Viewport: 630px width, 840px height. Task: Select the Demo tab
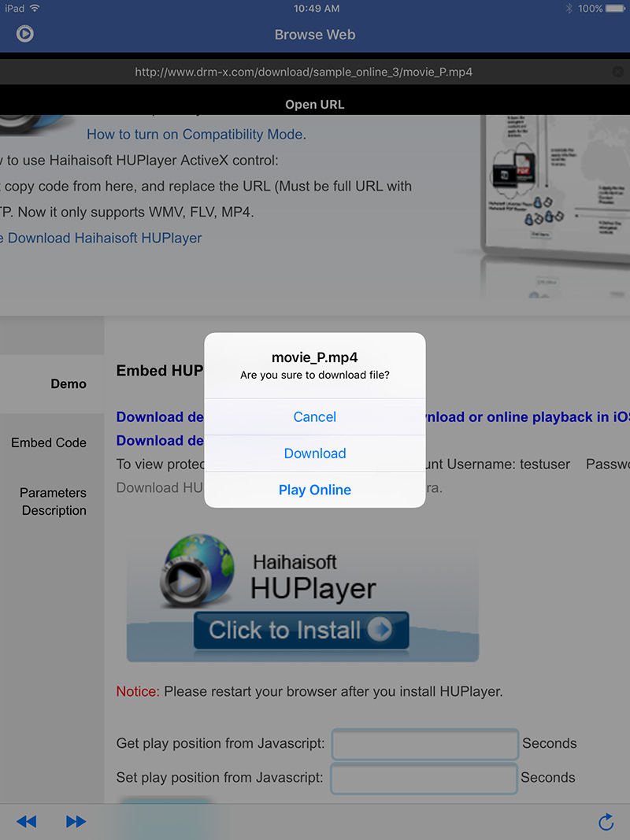coord(52,383)
